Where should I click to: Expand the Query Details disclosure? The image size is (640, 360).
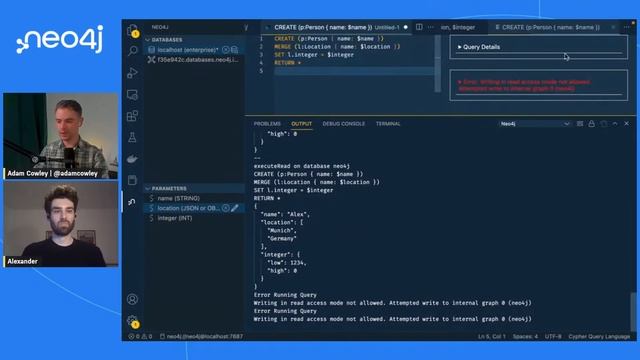pos(478,47)
